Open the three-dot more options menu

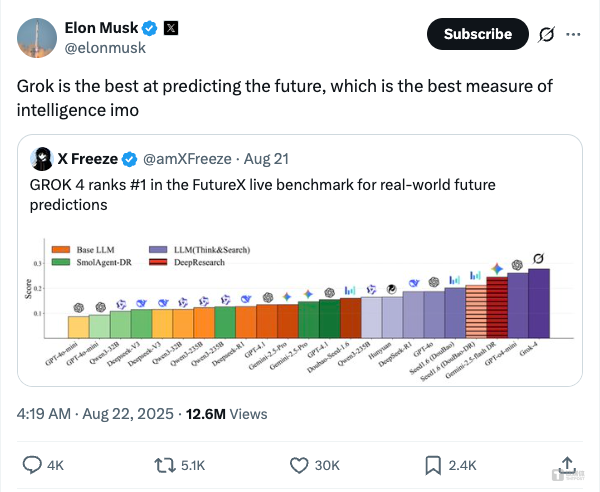pos(573,34)
